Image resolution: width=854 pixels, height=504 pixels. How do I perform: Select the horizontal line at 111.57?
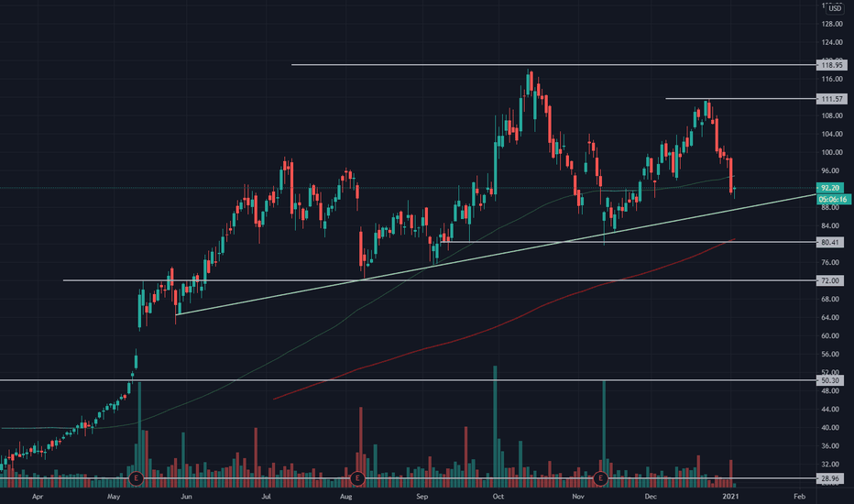pyautogui.click(x=740, y=99)
